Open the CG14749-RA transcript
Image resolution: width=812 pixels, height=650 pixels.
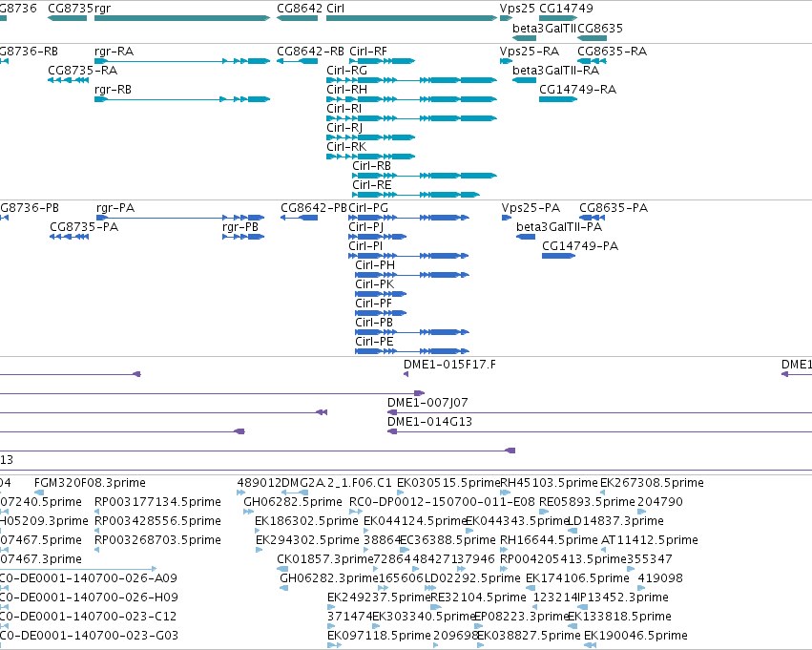point(558,99)
